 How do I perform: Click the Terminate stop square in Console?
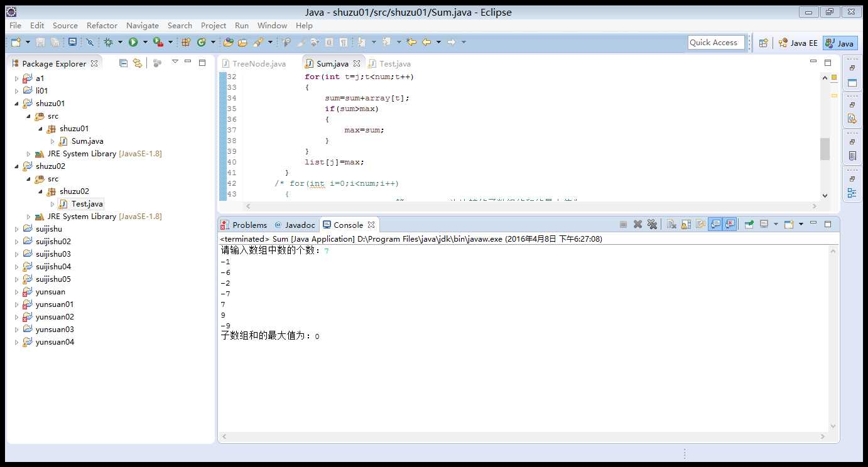[623, 224]
